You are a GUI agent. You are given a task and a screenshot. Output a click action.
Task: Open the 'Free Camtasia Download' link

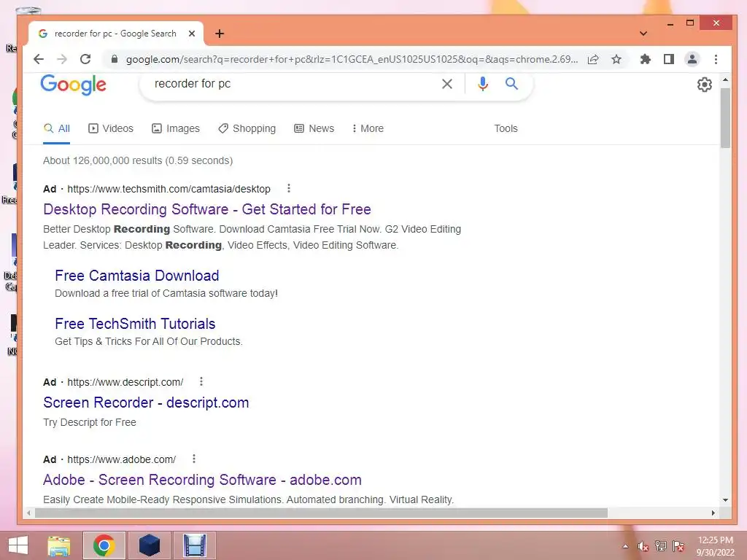pos(136,275)
